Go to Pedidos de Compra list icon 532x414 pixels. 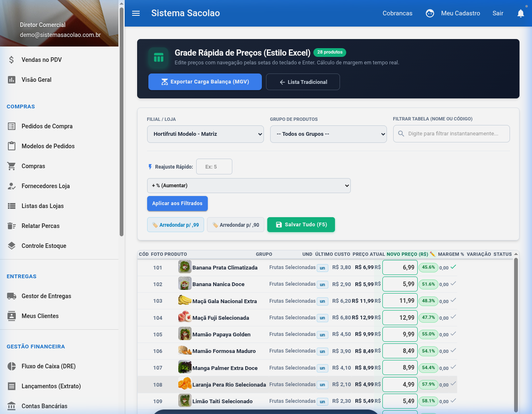tap(12, 126)
